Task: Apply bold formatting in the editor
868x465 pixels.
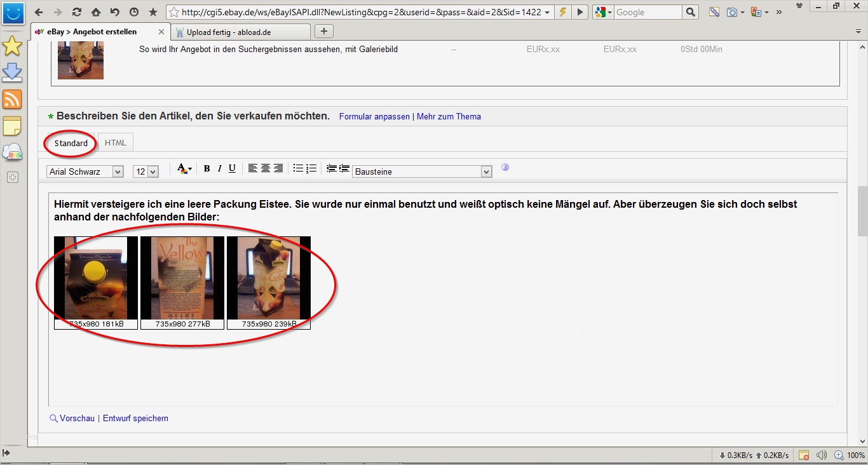Action: point(207,168)
